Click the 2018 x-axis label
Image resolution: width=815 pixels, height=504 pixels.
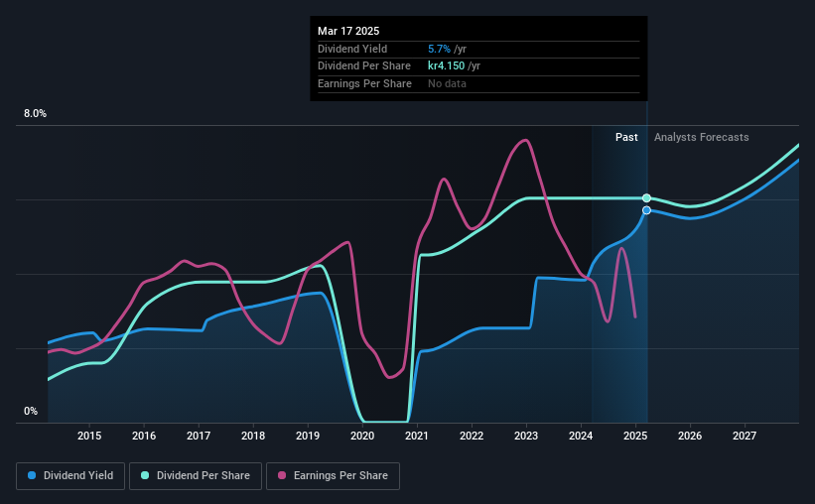253,436
